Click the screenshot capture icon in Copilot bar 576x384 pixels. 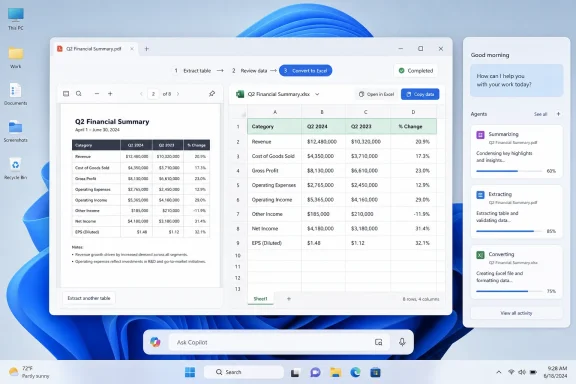click(x=378, y=342)
